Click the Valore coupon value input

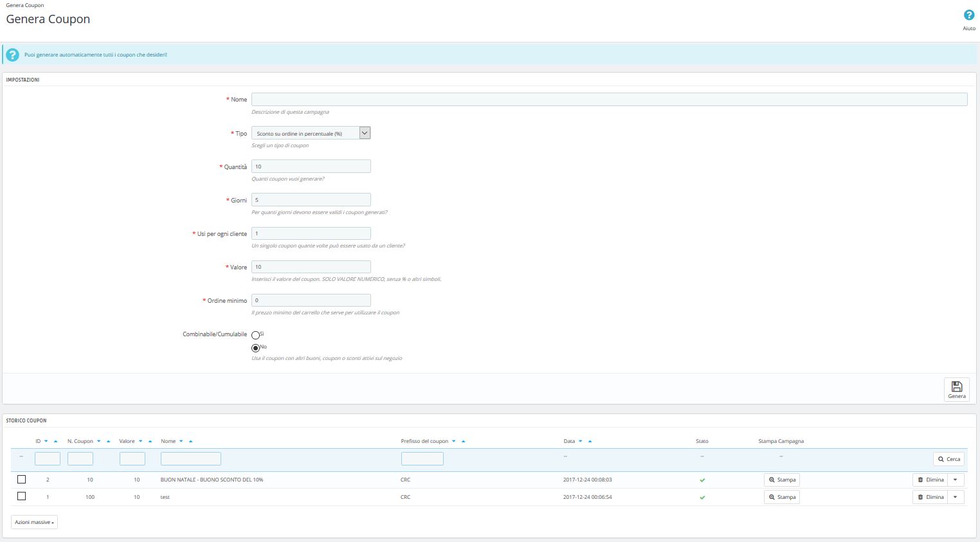311,267
